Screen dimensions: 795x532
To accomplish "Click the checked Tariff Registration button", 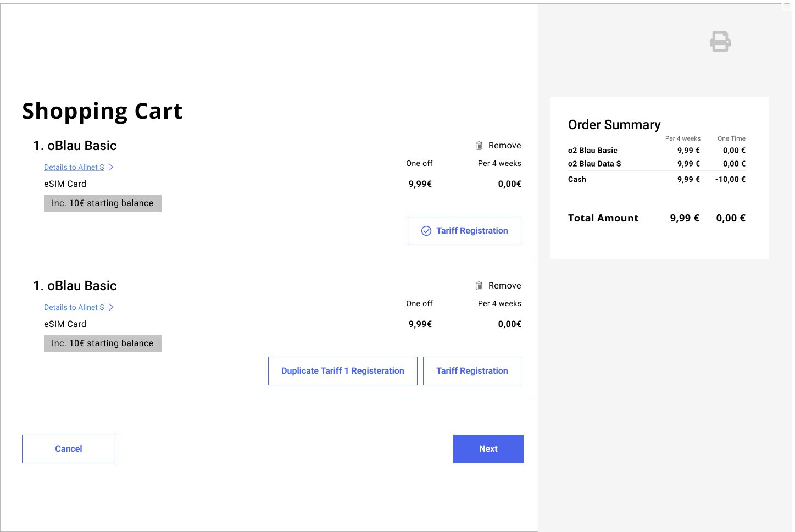I will pyautogui.click(x=464, y=231).
